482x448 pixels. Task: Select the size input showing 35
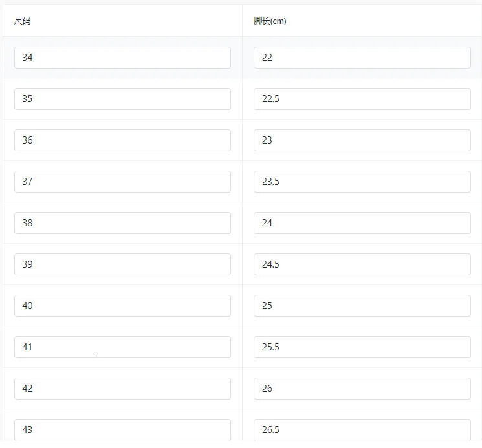pyautogui.click(x=122, y=99)
